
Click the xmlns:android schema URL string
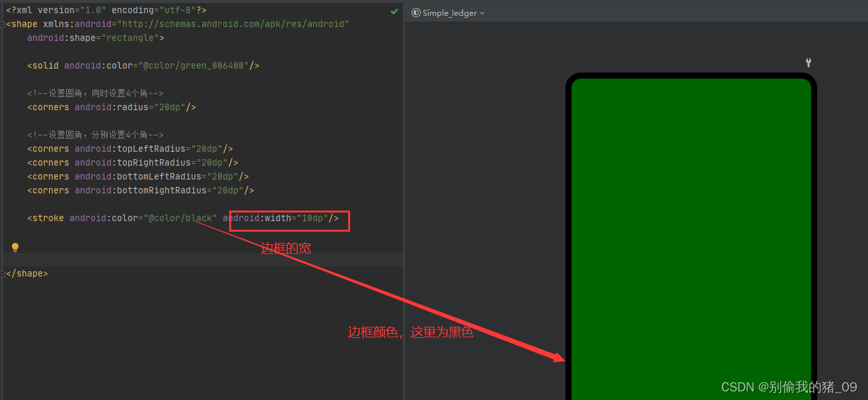(x=233, y=24)
